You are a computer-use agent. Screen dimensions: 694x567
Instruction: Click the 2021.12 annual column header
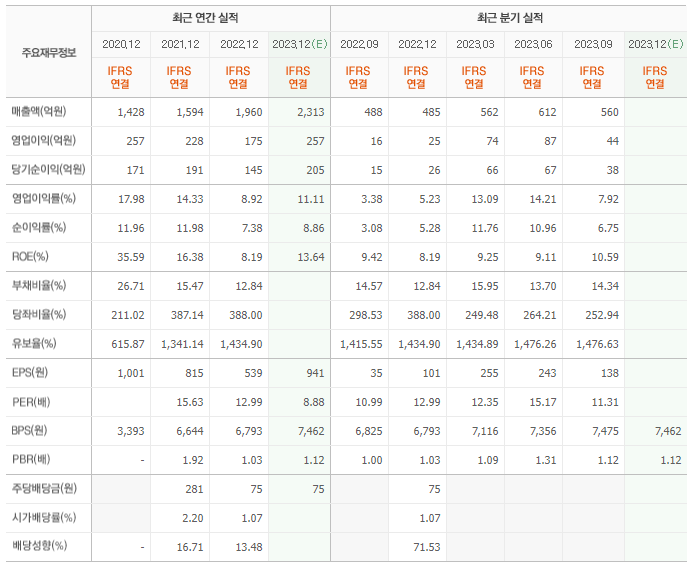[x=180, y=44]
